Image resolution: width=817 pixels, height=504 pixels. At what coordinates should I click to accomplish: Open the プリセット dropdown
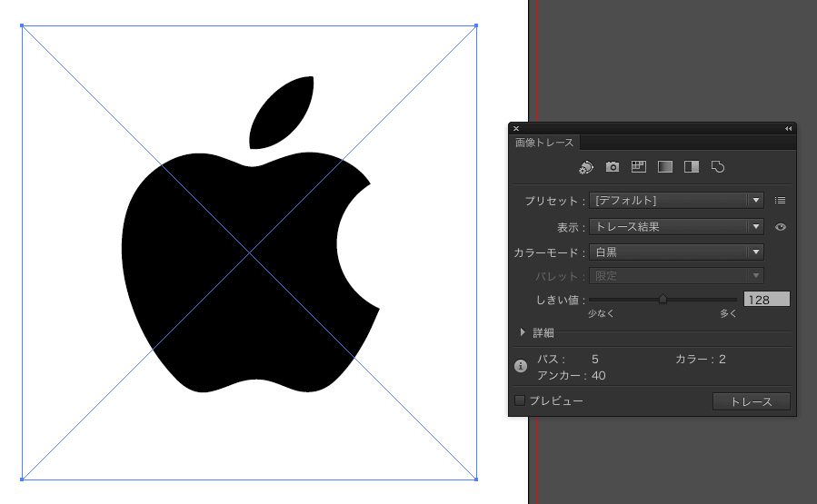pyautogui.click(x=676, y=201)
